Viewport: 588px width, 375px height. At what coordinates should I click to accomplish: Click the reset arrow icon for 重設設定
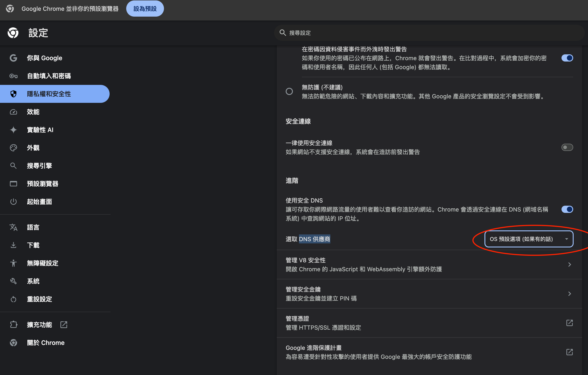[13, 299]
